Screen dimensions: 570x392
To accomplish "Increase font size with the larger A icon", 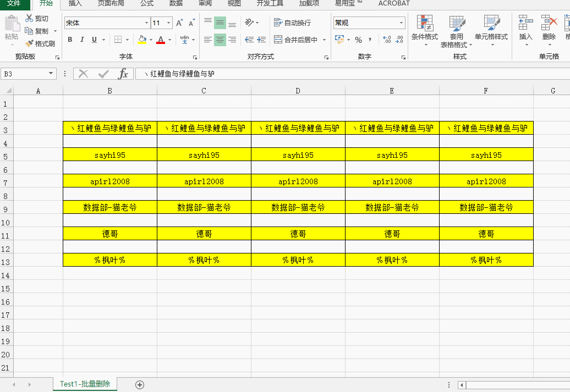I will pyautogui.click(x=179, y=23).
